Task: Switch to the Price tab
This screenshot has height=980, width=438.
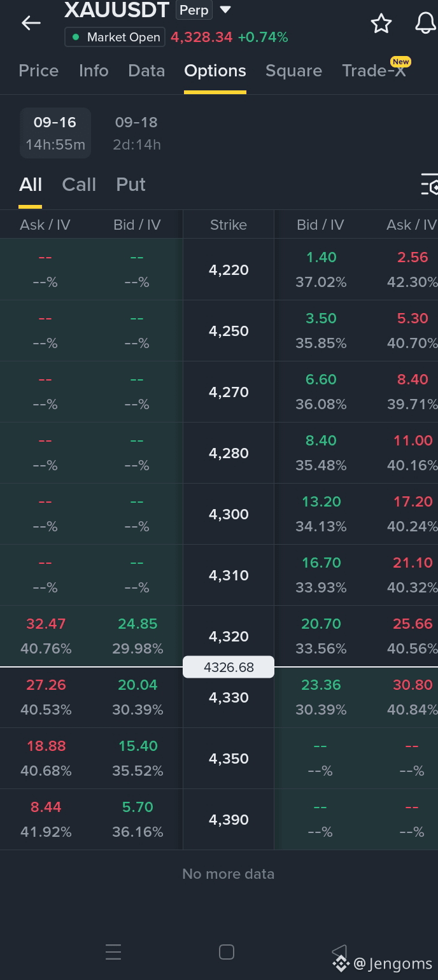Action: [x=39, y=71]
